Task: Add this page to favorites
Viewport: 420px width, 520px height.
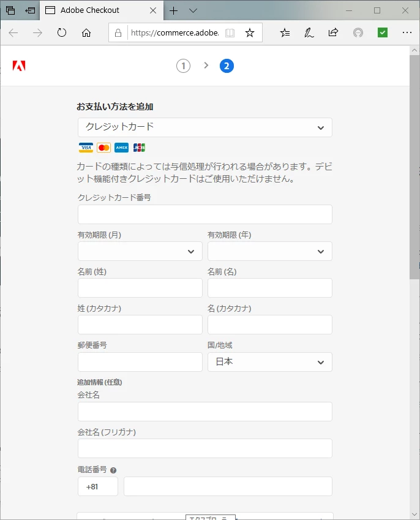Action: [250, 32]
